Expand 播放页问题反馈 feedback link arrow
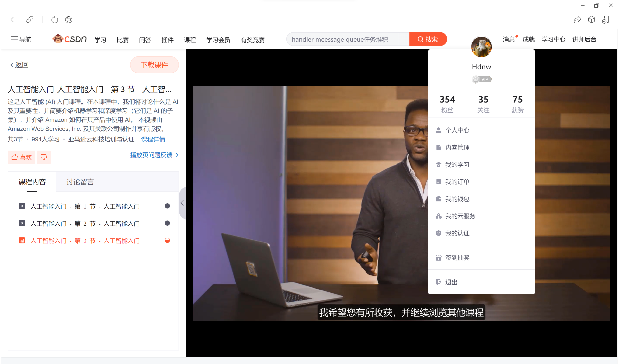The height and width of the screenshot is (364, 618). tap(177, 155)
